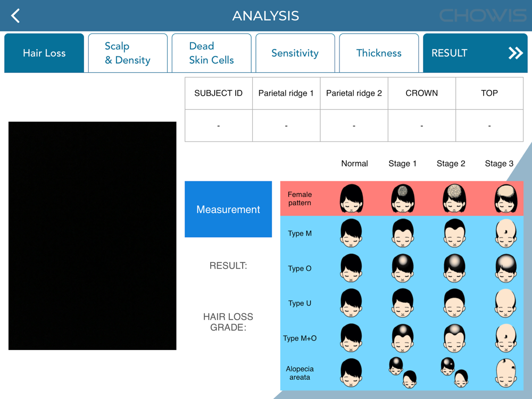Click the empty SUBJECT ID value cell

coord(219,126)
